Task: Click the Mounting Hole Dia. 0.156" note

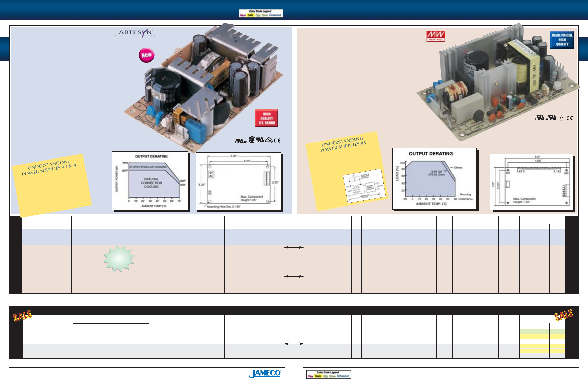Action: (224, 207)
